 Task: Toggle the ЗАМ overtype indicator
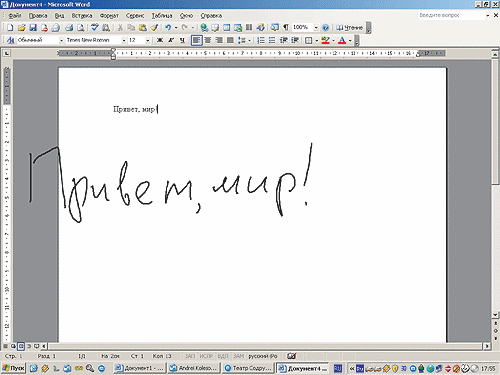coord(238,356)
